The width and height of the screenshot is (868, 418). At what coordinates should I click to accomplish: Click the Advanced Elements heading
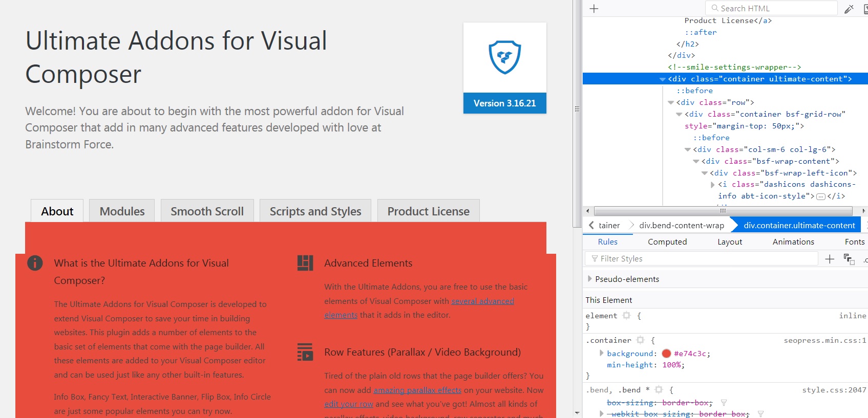[368, 263]
